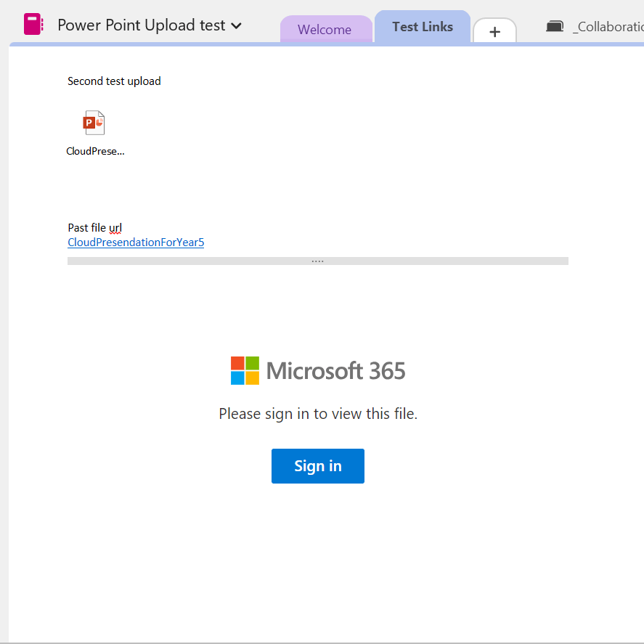The image size is (644, 644).
Task: Open the _Collaboration section group label
Action: [608, 27]
